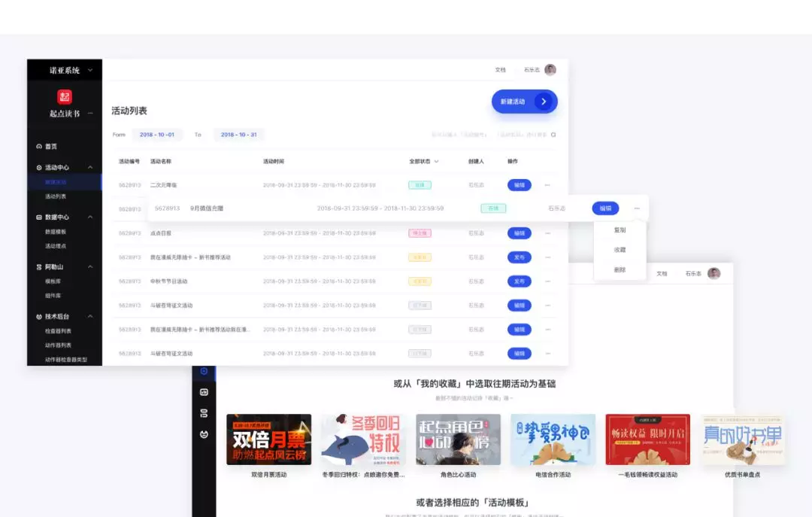Click the tech backend icon in back window sidebar
Viewport: 812px width, 517px height.
pyautogui.click(x=204, y=434)
